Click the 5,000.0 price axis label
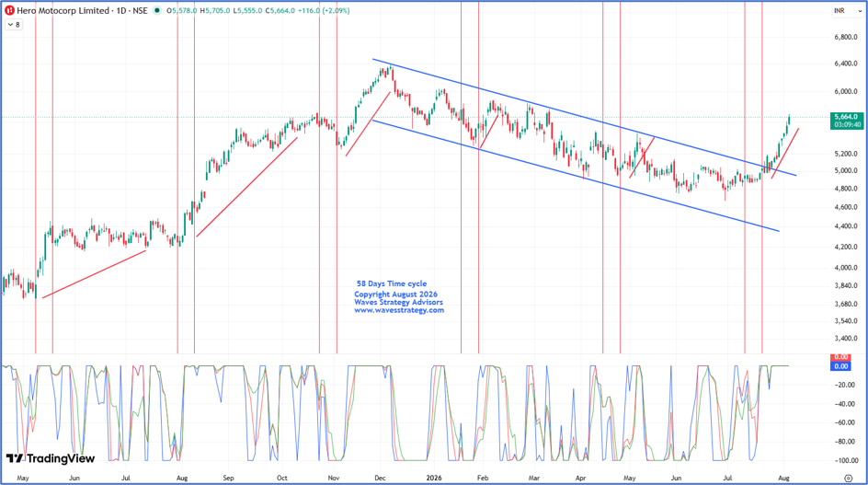The width and height of the screenshot is (868, 485). pyautogui.click(x=847, y=171)
